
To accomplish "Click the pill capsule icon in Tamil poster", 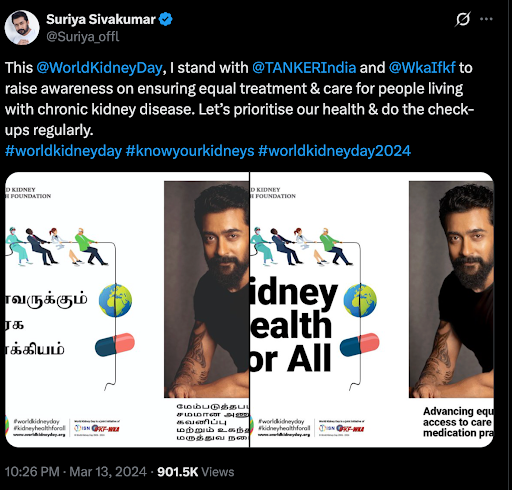I will (115, 345).
